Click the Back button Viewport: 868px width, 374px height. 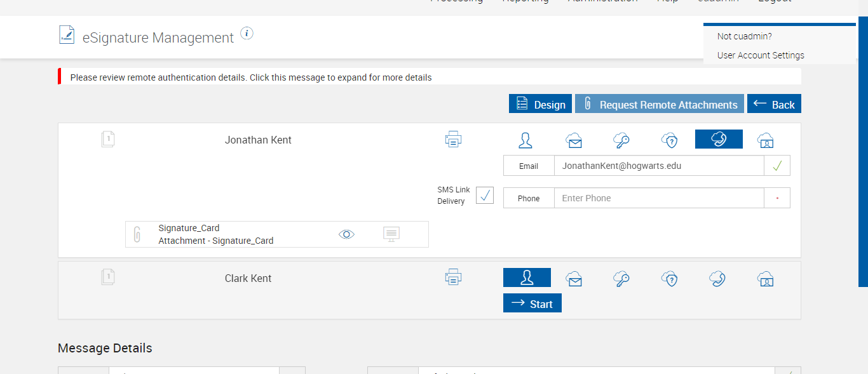point(774,104)
